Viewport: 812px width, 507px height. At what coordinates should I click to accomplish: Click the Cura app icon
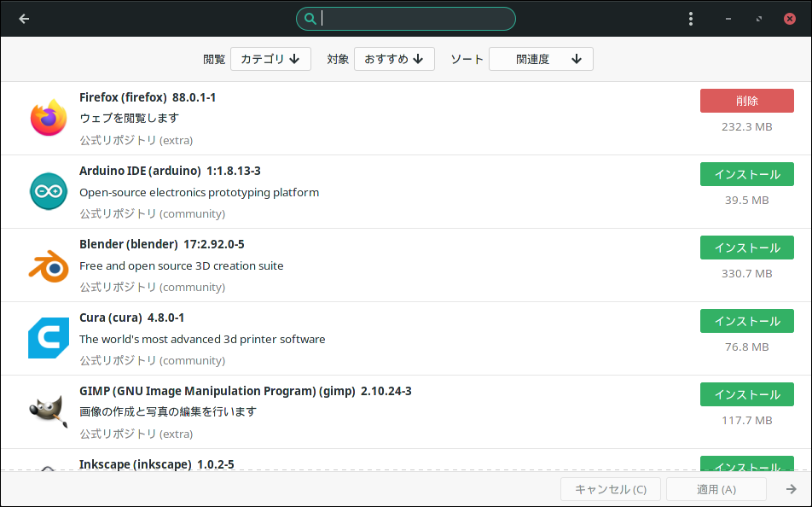pos(48,338)
